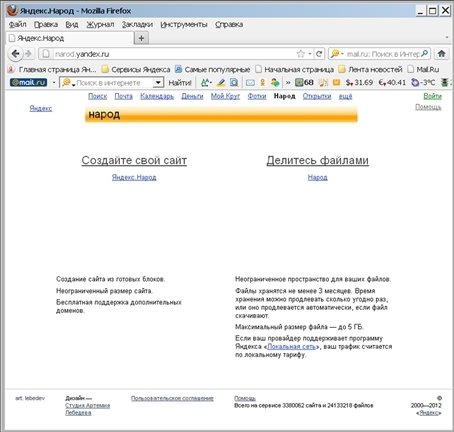The width and height of the screenshot is (454, 432).
Task: Click Студия Артемия Лебедева link
Action: click(x=88, y=409)
